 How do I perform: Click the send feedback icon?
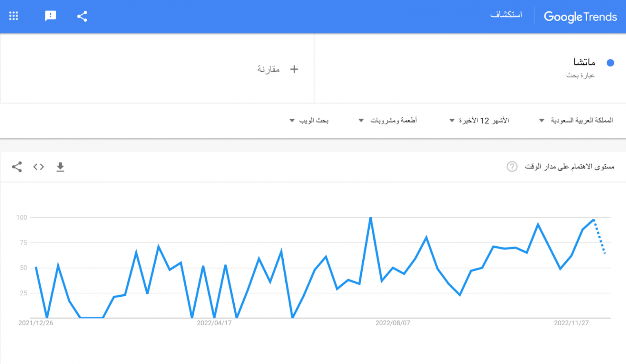pos(50,16)
